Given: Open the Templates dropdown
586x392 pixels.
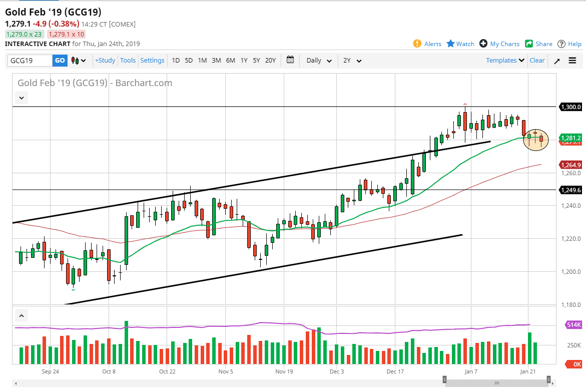Looking at the screenshot, I should pyautogui.click(x=505, y=60).
